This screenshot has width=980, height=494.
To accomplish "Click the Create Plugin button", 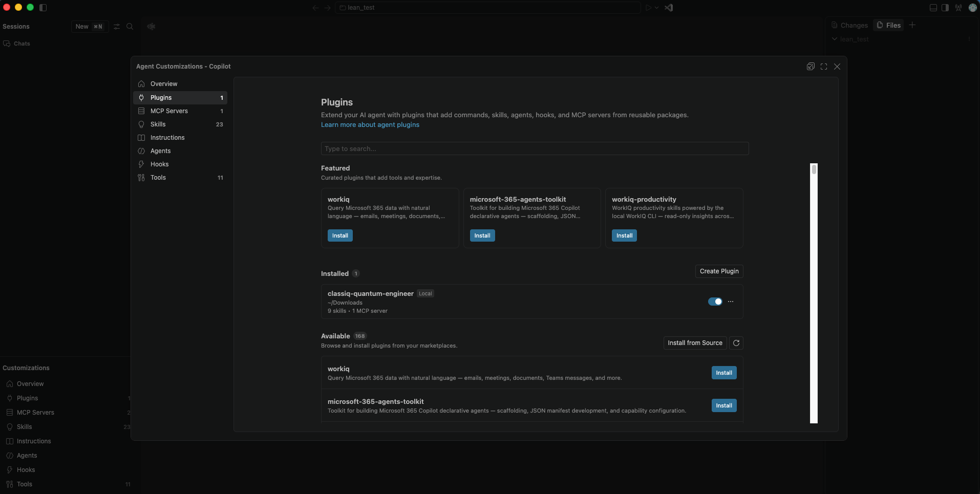I will click(x=719, y=271).
